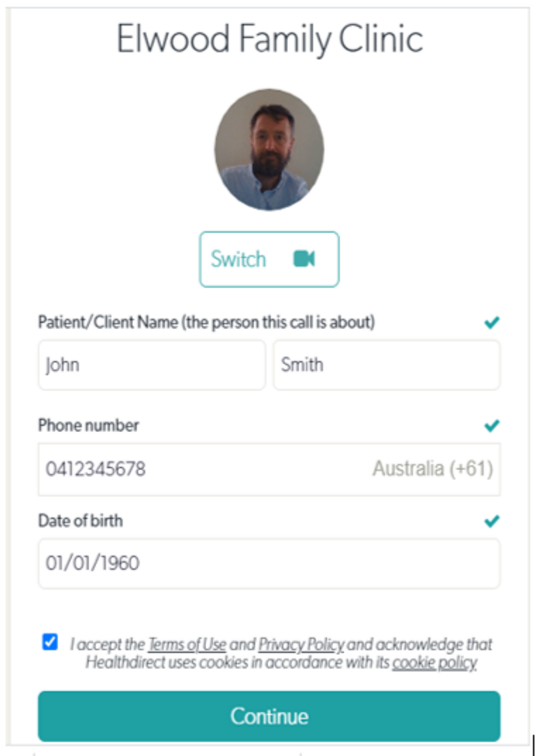Focus the last name field containing Smith
Viewport: 540px width, 756px height.
click(x=386, y=365)
